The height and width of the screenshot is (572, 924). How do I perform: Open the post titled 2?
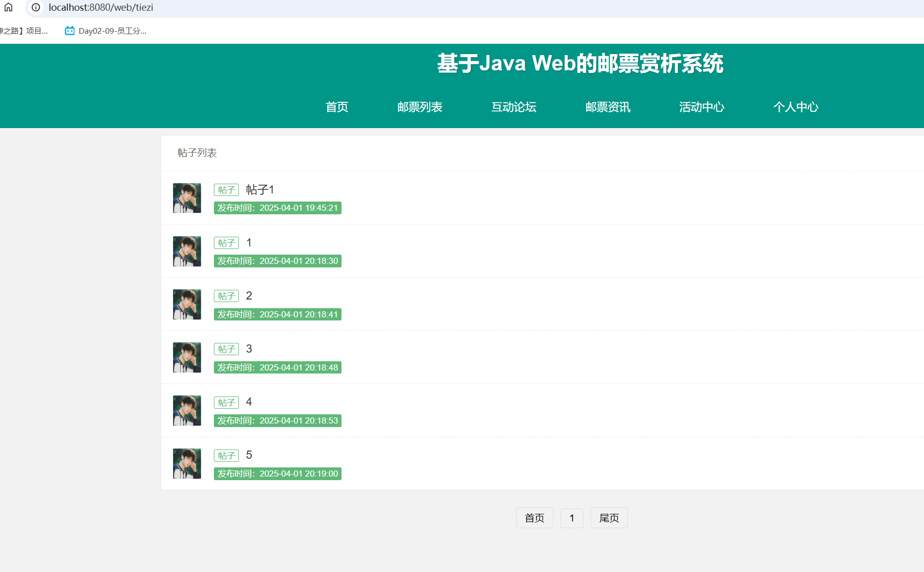click(249, 296)
